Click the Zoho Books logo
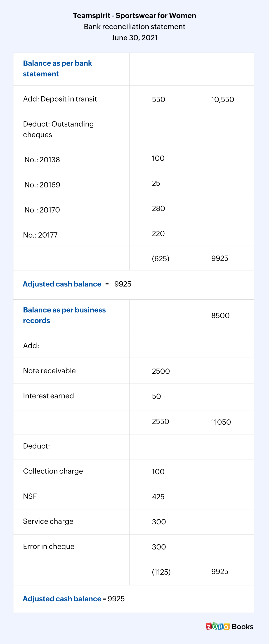Screen dimensions: 269x644 point(229,626)
